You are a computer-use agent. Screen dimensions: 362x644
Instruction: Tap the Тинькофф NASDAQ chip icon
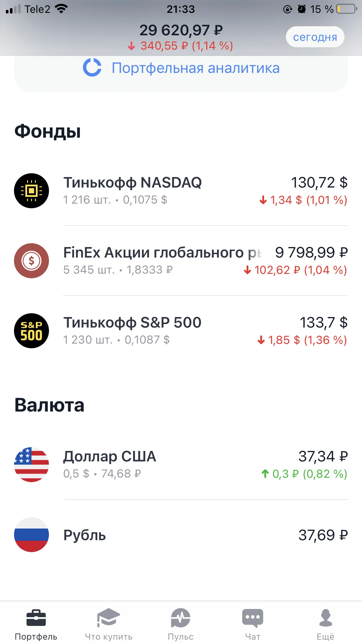[31, 191]
